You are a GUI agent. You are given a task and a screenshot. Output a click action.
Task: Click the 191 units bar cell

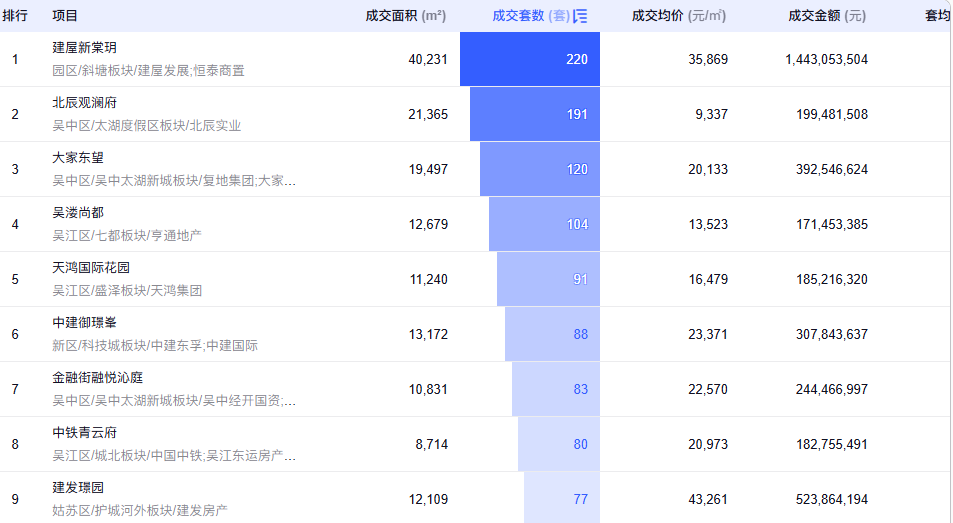point(535,114)
